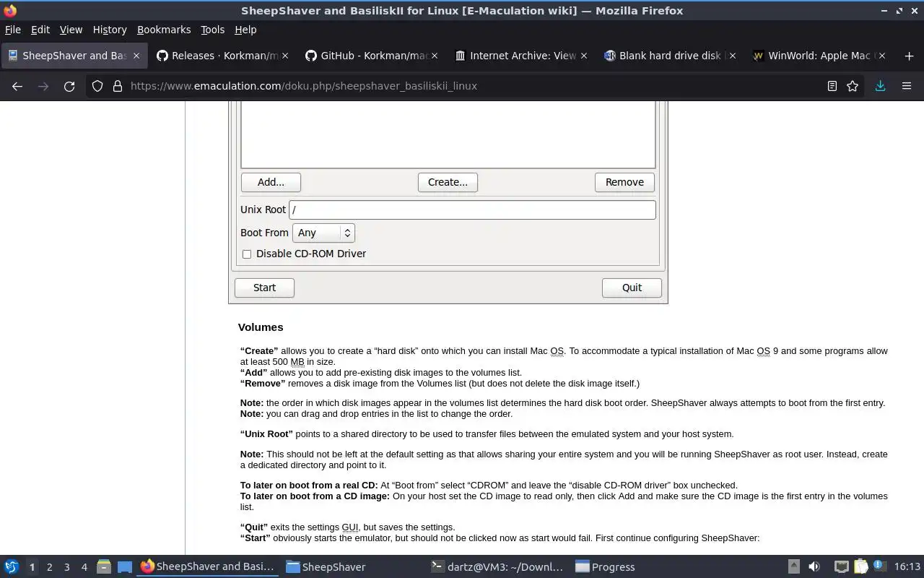Image resolution: width=924 pixels, height=578 pixels.
Task: Open the Boot From Any dropdown
Action: click(x=323, y=233)
